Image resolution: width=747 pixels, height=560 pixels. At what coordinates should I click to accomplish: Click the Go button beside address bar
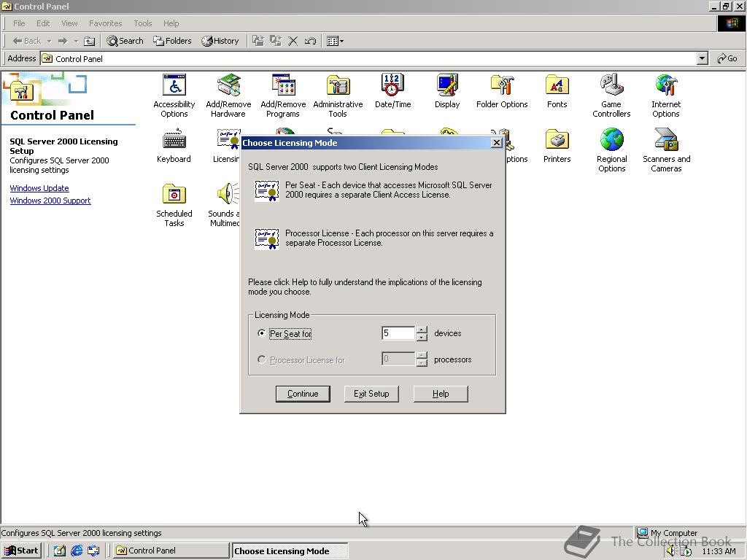[727, 58]
